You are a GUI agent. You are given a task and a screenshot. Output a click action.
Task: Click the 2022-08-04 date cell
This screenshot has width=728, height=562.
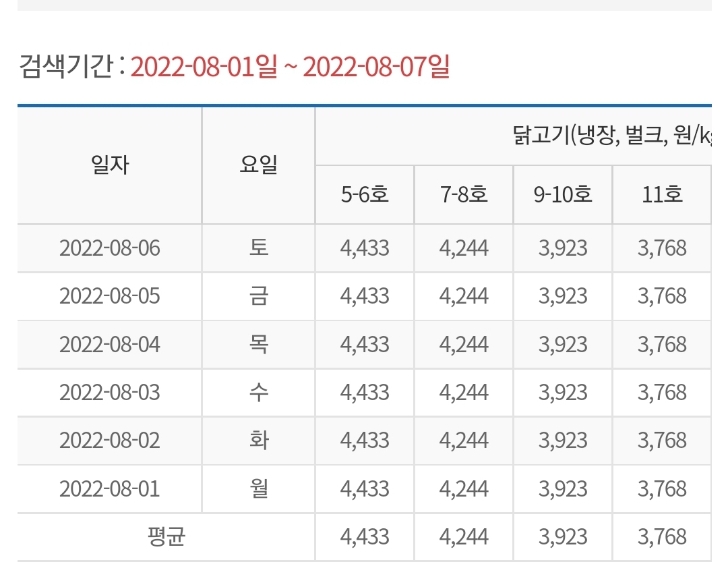click(x=110, y=345)
